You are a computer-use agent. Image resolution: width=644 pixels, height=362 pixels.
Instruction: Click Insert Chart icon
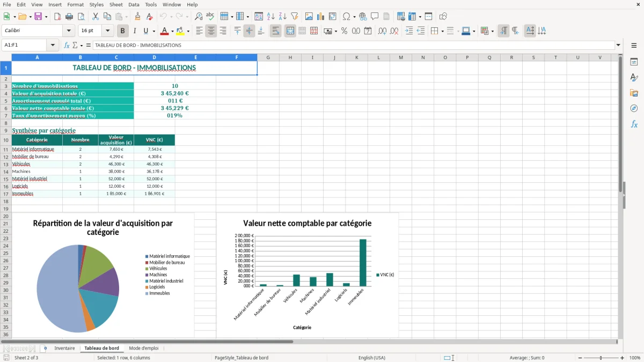321,17
